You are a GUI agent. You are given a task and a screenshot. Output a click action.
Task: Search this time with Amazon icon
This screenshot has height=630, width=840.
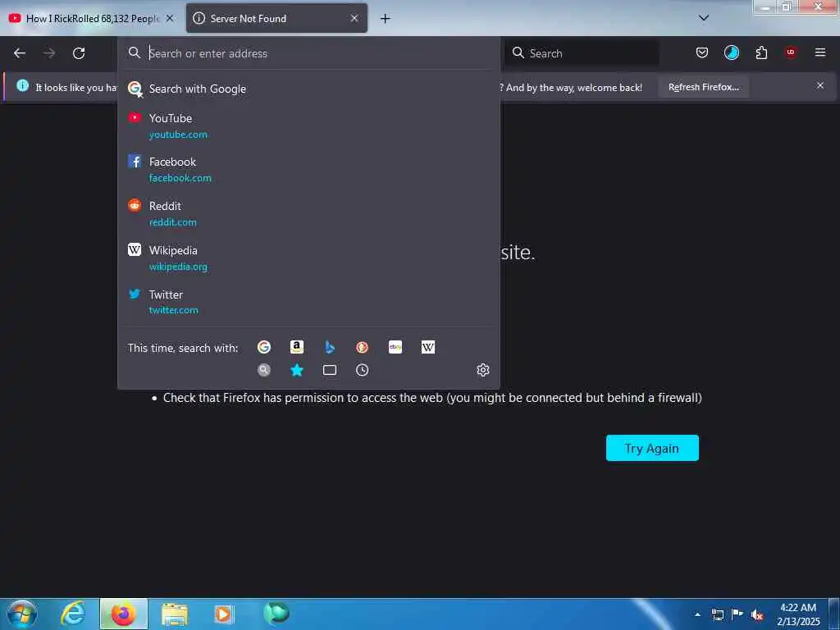297,347
